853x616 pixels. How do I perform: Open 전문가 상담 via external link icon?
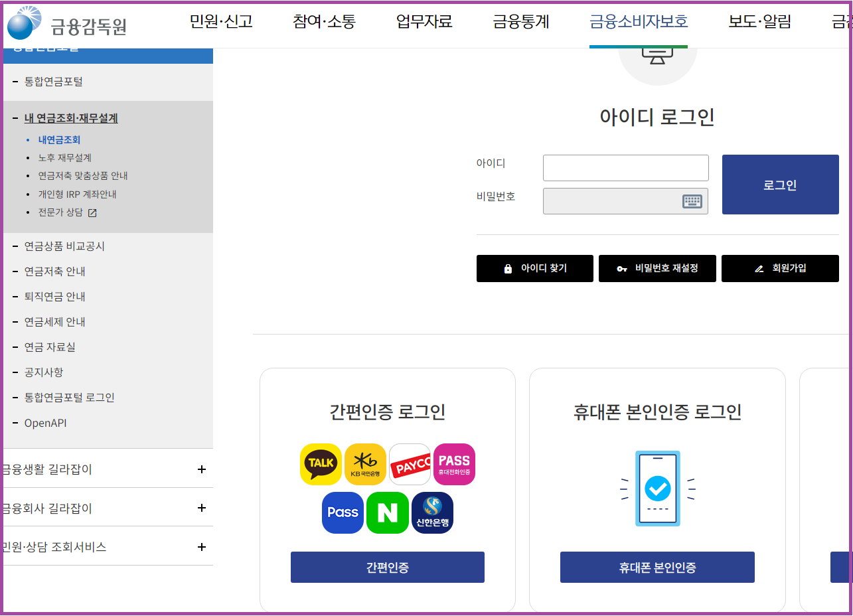tap(91, 212)
